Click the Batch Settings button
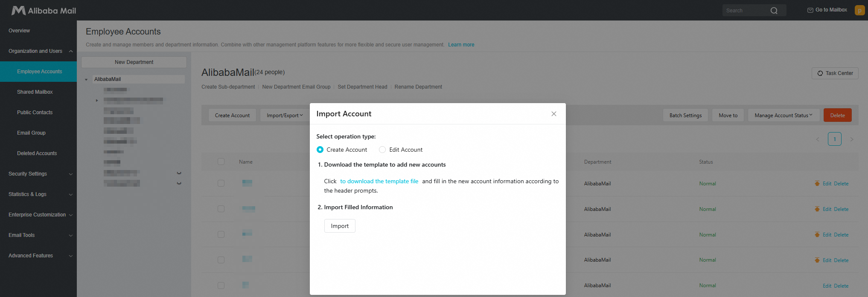This screenshot has height=297, width=868. (x=685, y=115)
